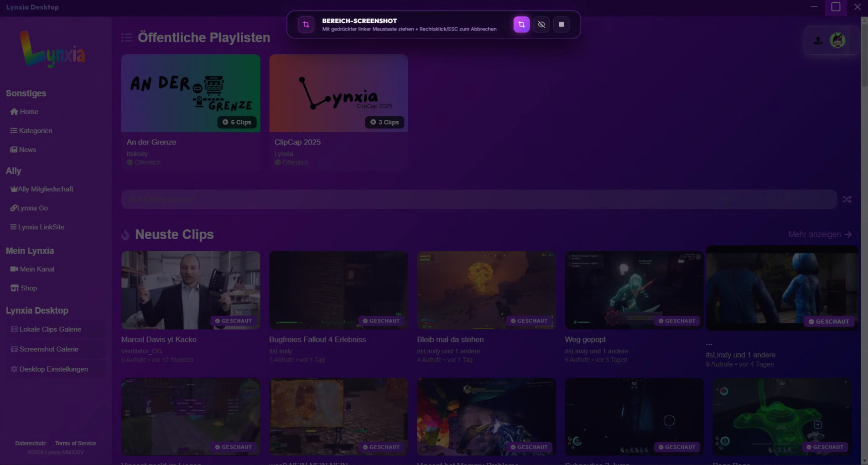The width and height of the screenshot is (868, 465).
Task: Click the Datenschutz footer link
Action: click(30, 444)
